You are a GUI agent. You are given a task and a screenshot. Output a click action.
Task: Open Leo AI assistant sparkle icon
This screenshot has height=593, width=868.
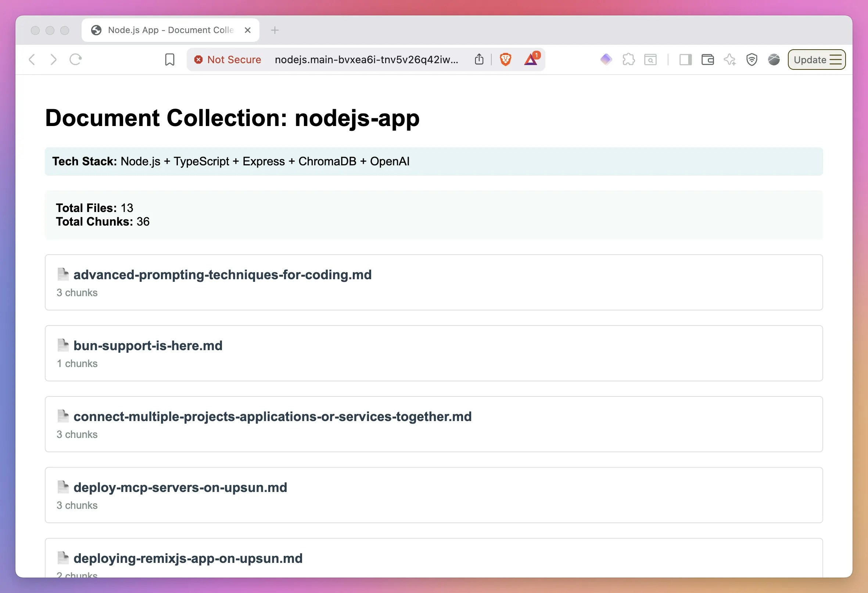pyautogui.click(x=729, y=60)
